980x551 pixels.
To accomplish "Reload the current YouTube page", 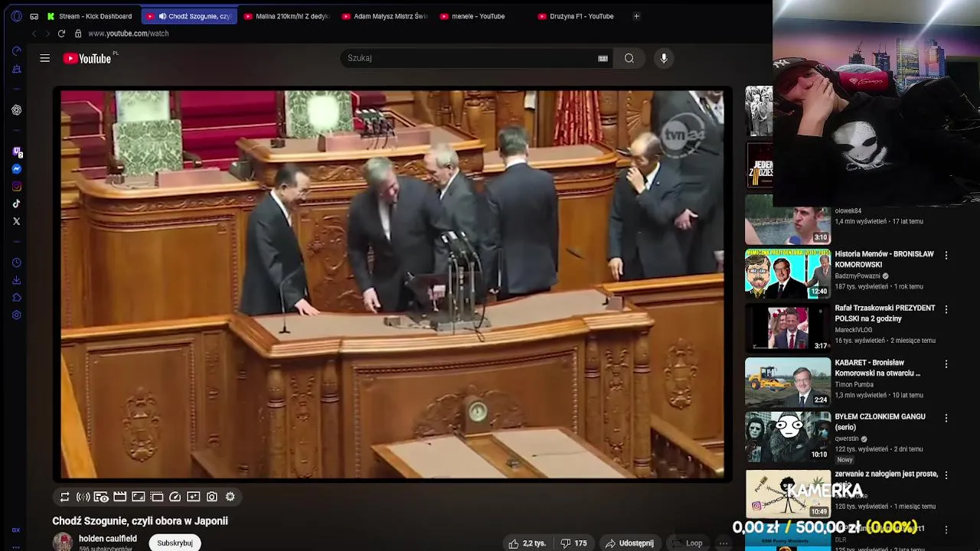I will point(61,34).
